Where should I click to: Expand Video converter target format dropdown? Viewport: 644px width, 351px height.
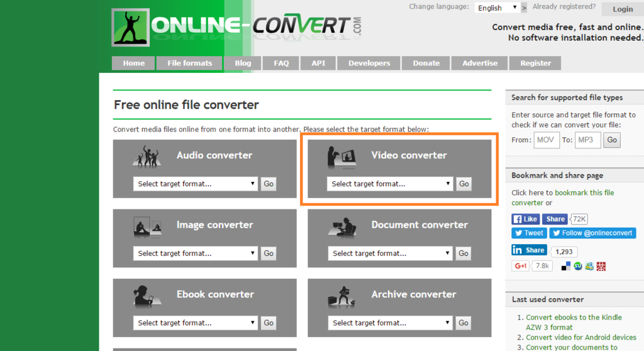(x=390, y=184)
